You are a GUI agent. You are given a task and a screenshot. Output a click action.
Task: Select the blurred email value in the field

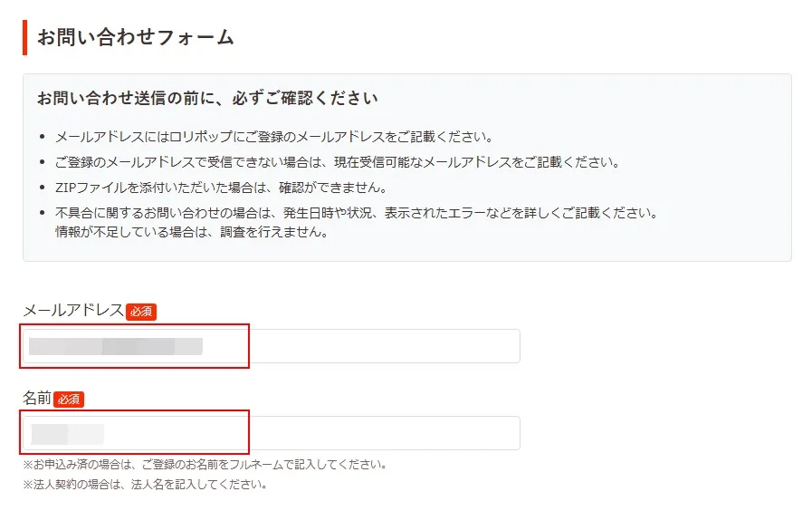click(x=115, y=346)
